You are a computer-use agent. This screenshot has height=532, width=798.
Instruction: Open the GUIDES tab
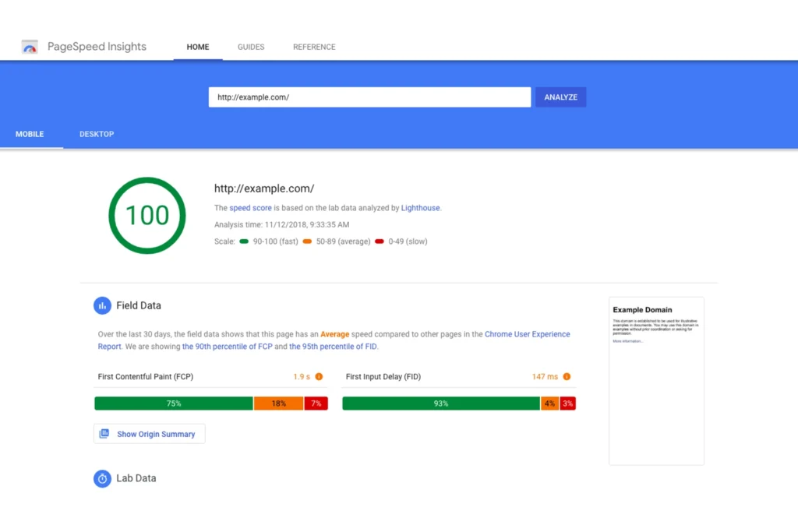coord(251,47)
